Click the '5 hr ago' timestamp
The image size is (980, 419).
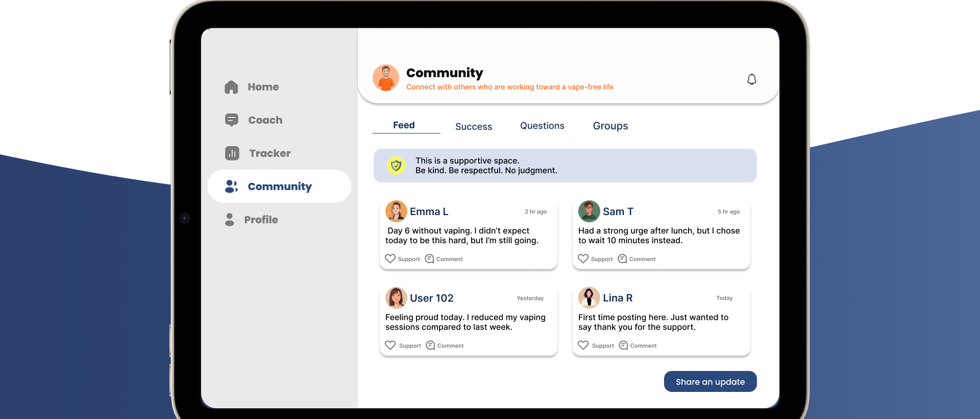[x=729, y=212]
